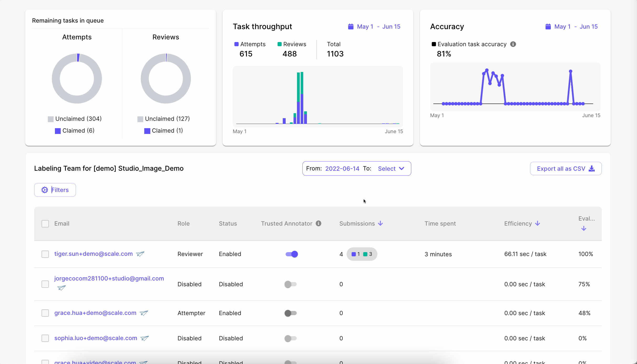This screenshot has height=364, width=637.
Task: Tick the checkbox for the grace.hua+demo row
Action: [x=45, y=313]
